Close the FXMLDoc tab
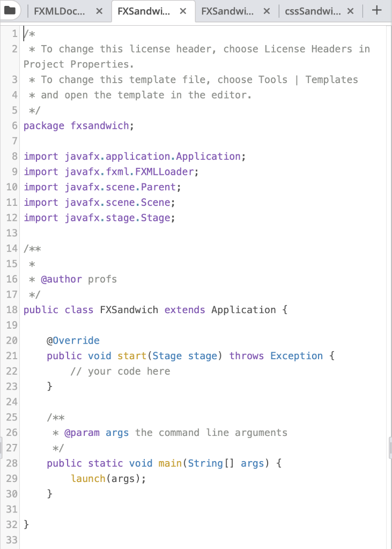The width and height of the screenshot is (392, 549). tap(99, 11)
